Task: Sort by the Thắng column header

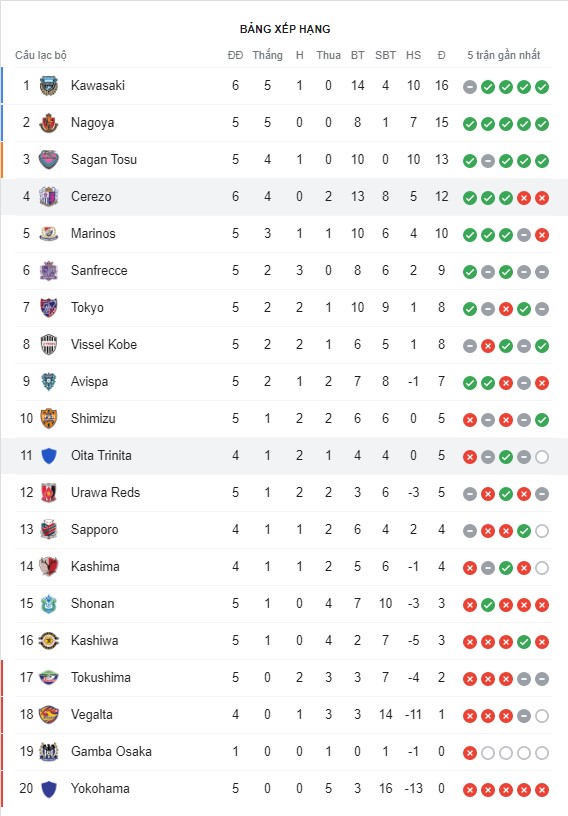Action: click(x=268, y=55)
